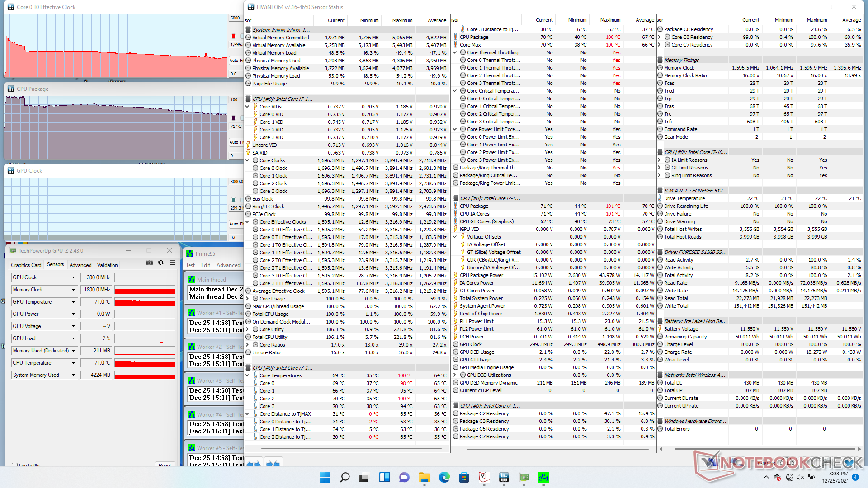Click Core Temperatures thermometer icon

[x=255, y=375]
